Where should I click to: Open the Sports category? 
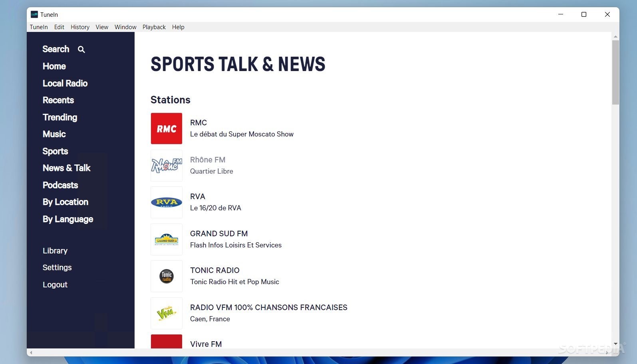click(55, 151)
